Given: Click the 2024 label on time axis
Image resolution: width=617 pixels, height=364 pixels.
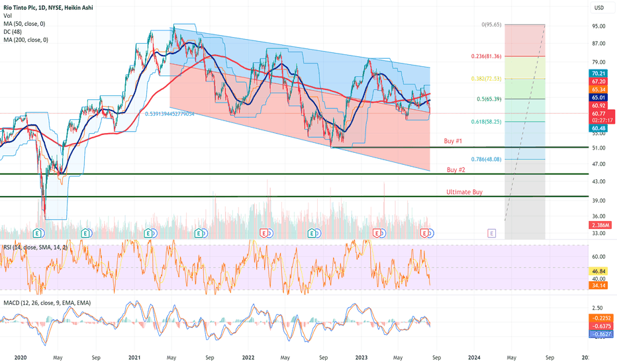Looking at the screenshot, I should (x=474, y=357).
